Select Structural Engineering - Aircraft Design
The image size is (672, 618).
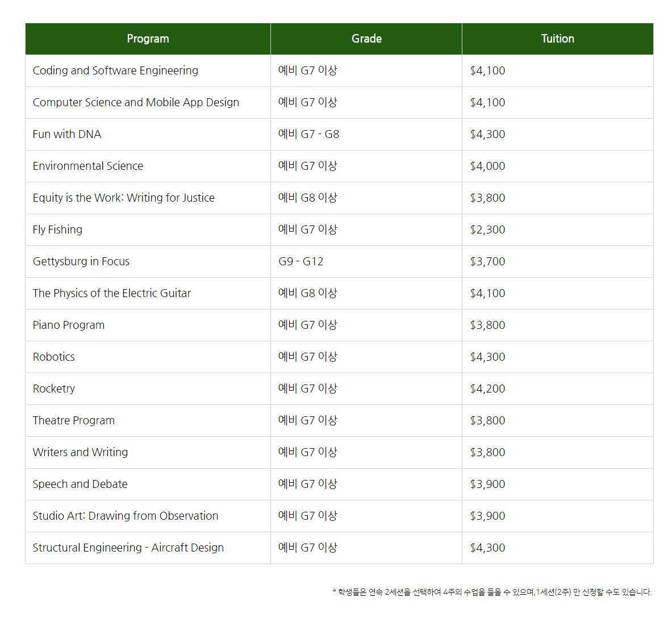(x=128, y=548)
